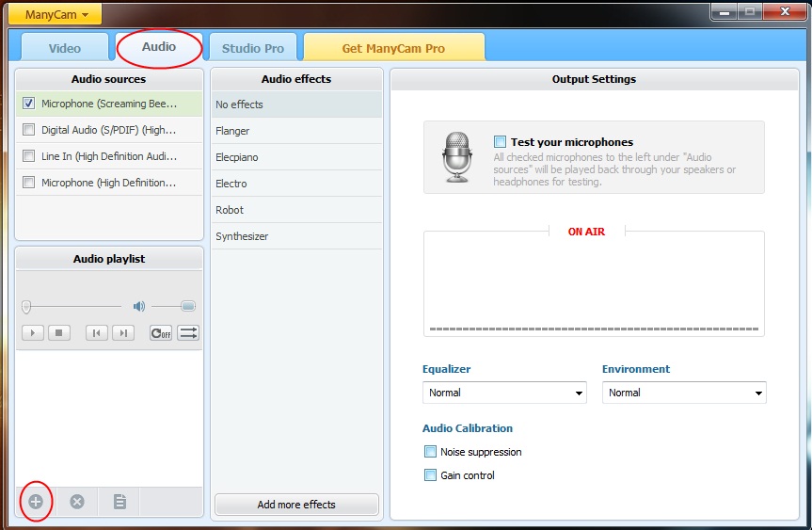This screenshot has height=530, width=812.
Task: Enable Digital Audio (S/PDIF) source
Action: click(x=28, y=130)
